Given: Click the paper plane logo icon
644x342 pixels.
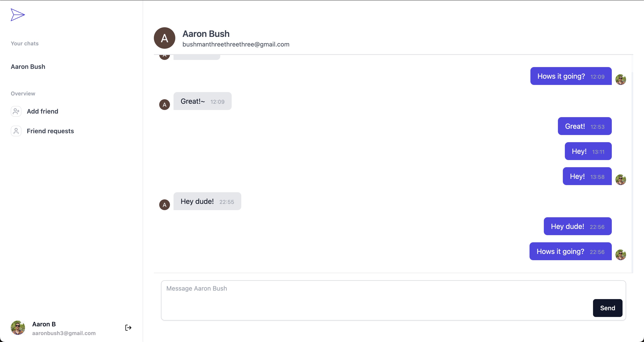Looking at the screenshot, I should (x=18, y=15).
